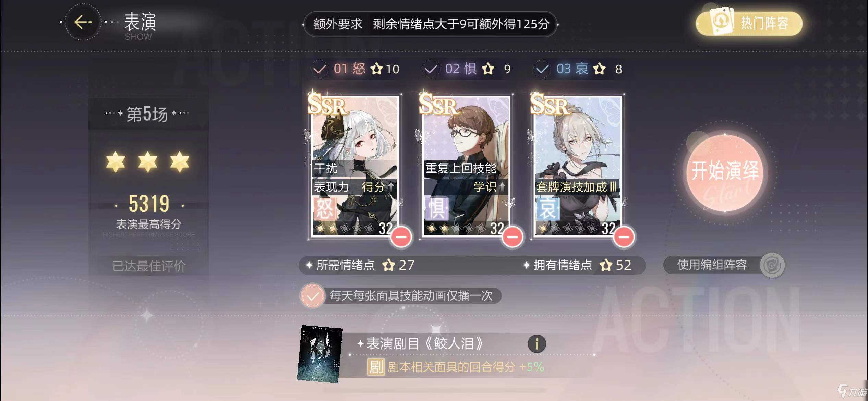Viewport: 868px width, 401px height.
Task: Remove the 怒 card with minus icon
Action: [401, 237]
